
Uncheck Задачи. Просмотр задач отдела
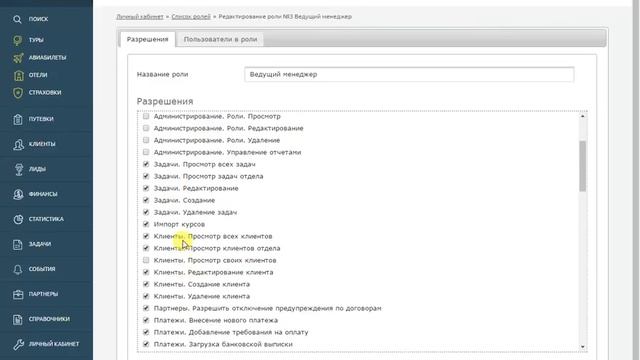pyautogui.click(x=146, y=176)
